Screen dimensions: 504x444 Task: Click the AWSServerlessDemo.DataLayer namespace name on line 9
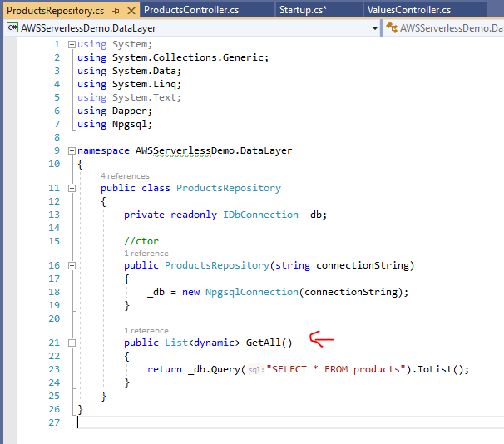(x=214, y=150)
